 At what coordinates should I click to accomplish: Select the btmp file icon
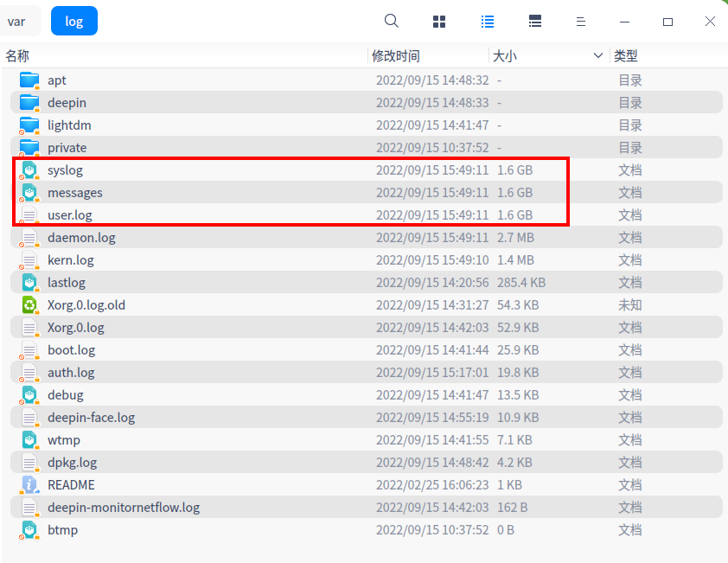pyautogui.click(x=29, y=529)
